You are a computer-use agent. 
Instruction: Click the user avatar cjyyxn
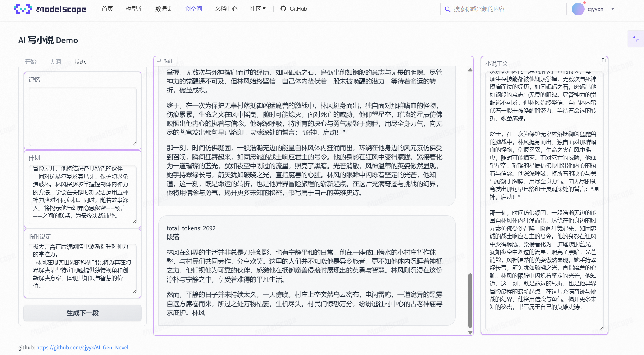click(578, 9)
